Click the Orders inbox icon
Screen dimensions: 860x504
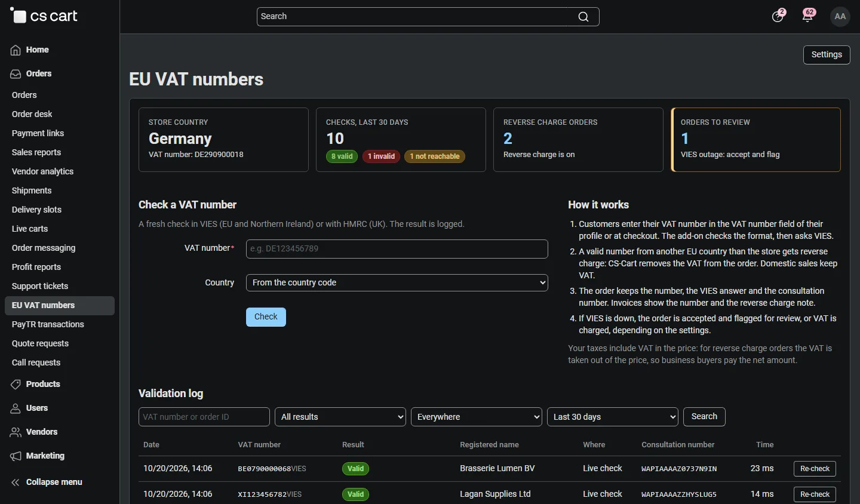16,74
